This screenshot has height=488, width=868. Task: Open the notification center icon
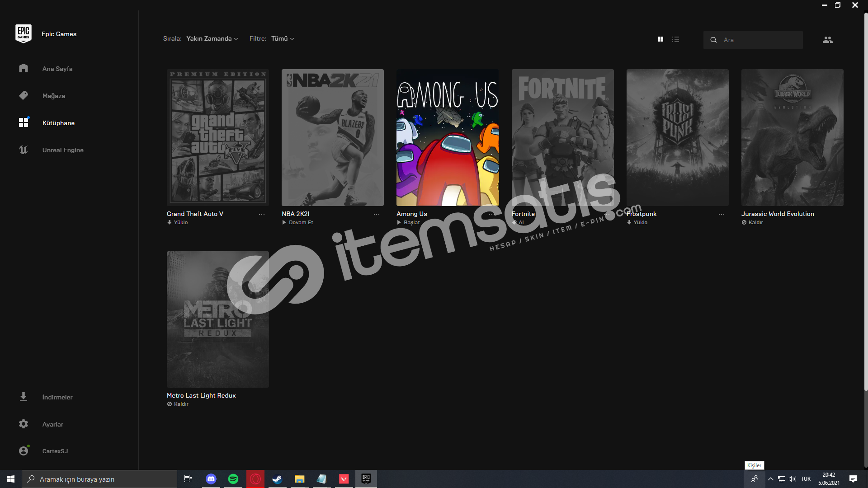tap(853, 479)
